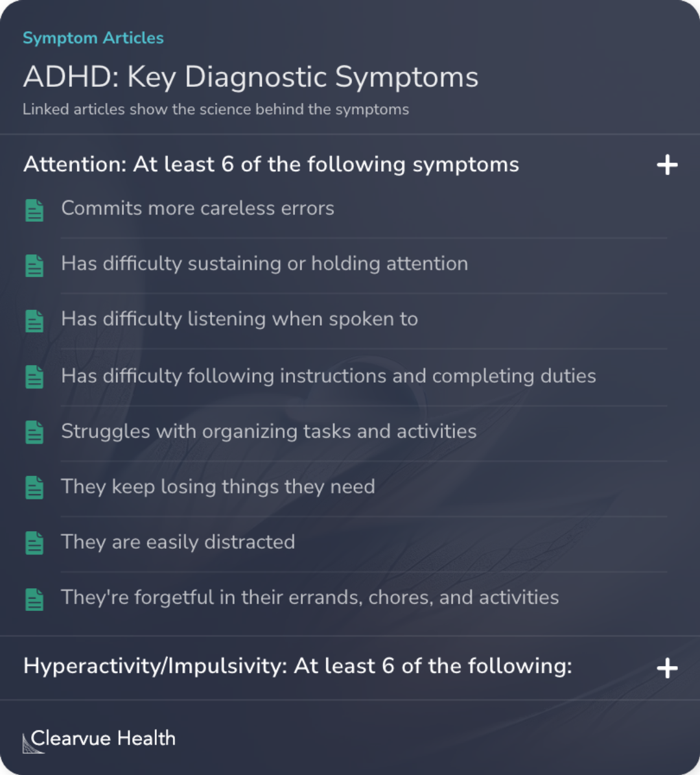Click document icon next to 'sustaining or holding attention'
Screen dimensions: 700x775
(x=34, y=265)
